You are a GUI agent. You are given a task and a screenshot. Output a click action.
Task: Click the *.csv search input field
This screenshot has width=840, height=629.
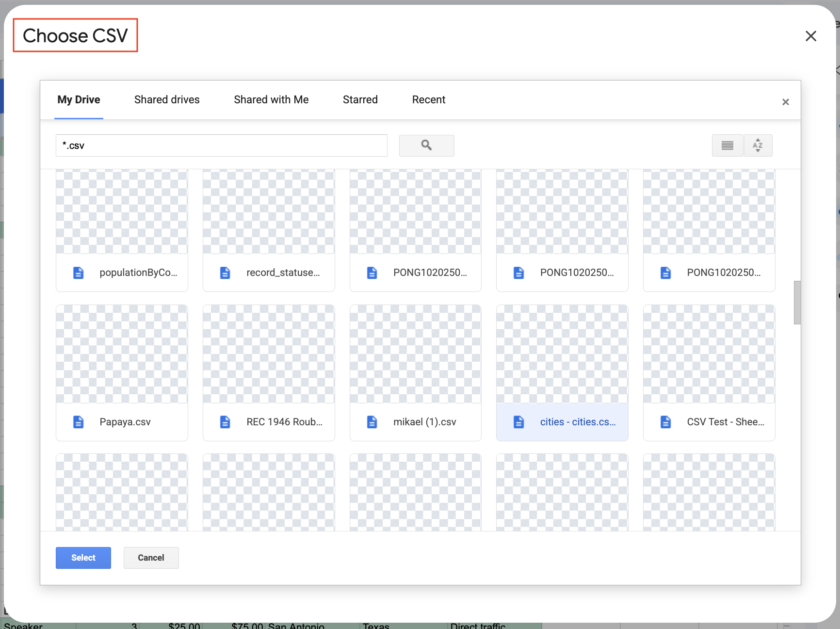pyautogui.click(x=221, y=145)
